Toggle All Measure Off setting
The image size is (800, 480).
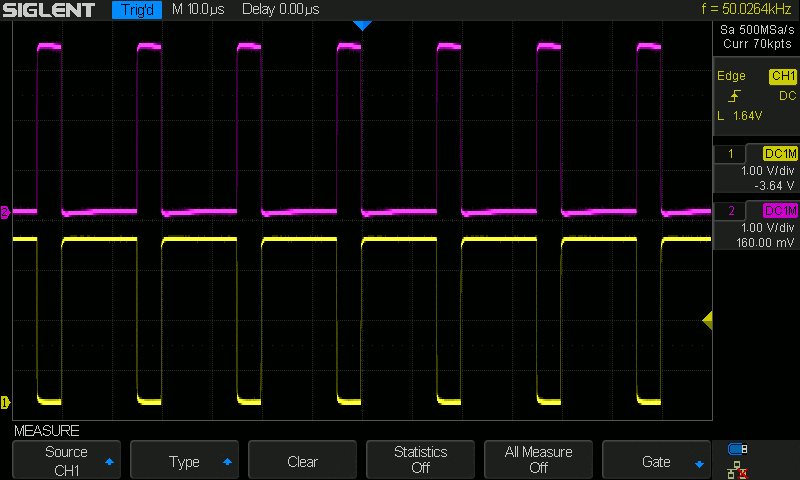tap(538, 461)
